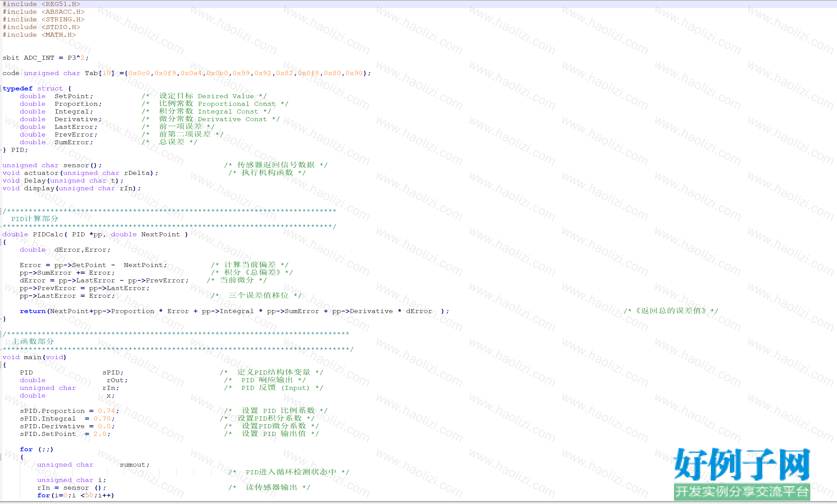
Task: Click the sPID.Integral value 0.70
Action: point(102,419)
